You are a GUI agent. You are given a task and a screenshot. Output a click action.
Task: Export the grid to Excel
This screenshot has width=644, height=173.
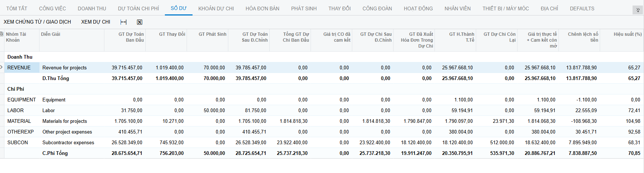(x=139, y=22)
